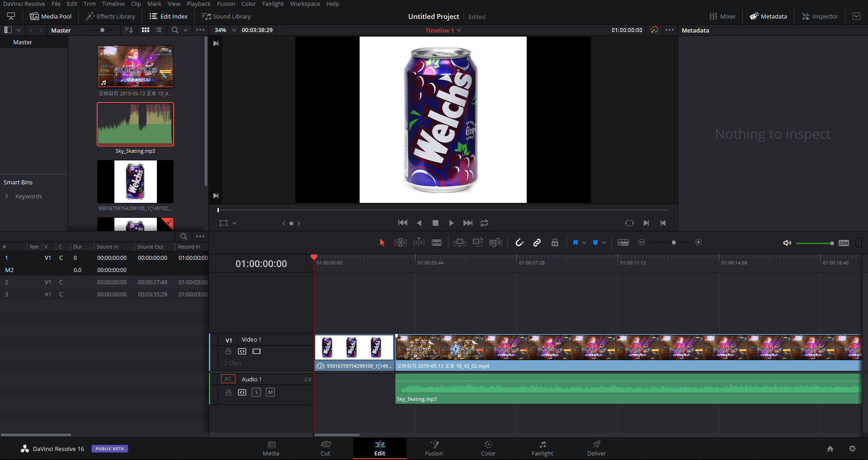Image resolution: width=868 pixels, height=460 pixels.
Task: Toggle linked selection chain icon
Action: (x=537, y=243)
